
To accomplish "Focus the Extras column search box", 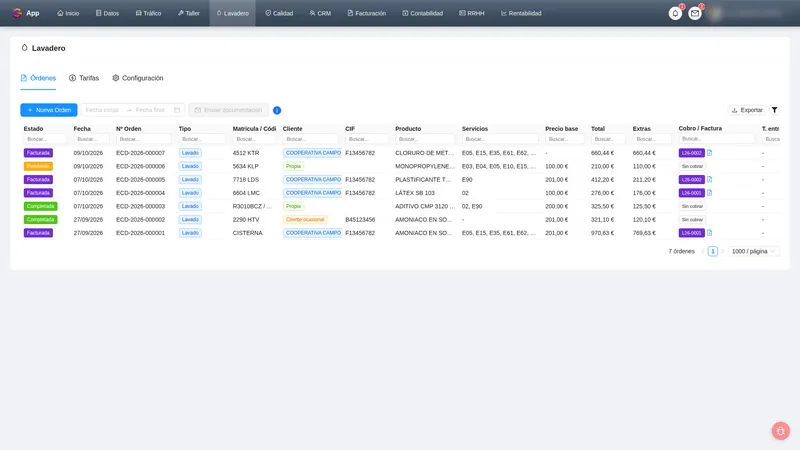I will 653,139.
